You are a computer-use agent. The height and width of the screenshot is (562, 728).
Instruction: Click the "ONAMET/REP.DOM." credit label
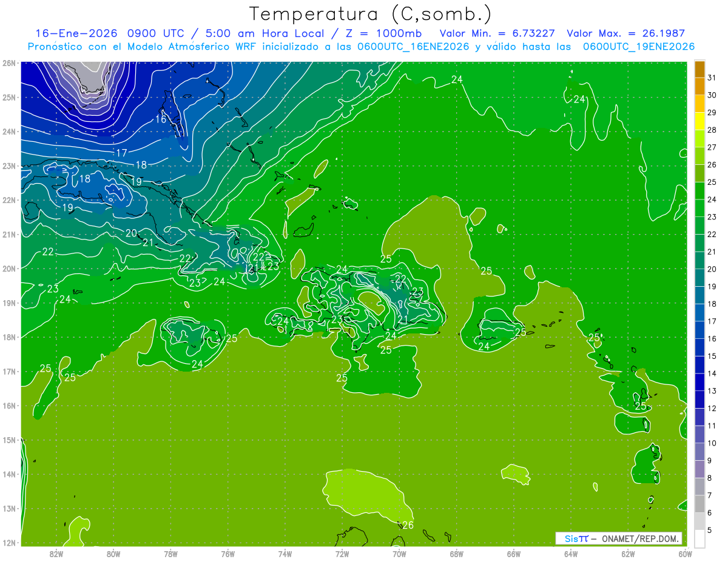click(640, 538)
